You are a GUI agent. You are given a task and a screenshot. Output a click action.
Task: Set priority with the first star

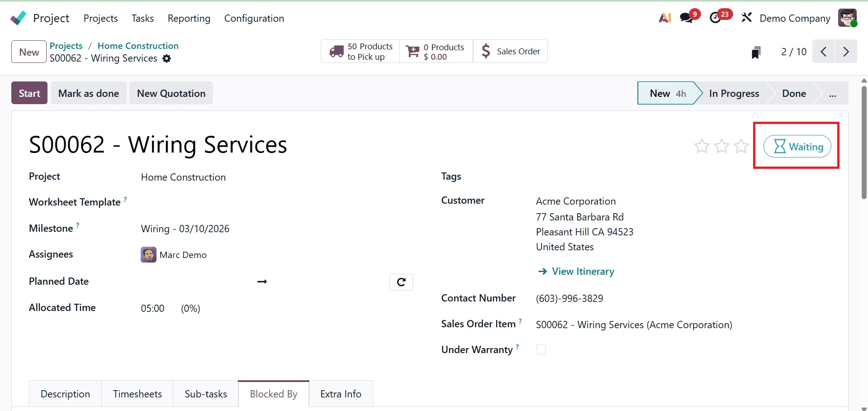point(702,146)
